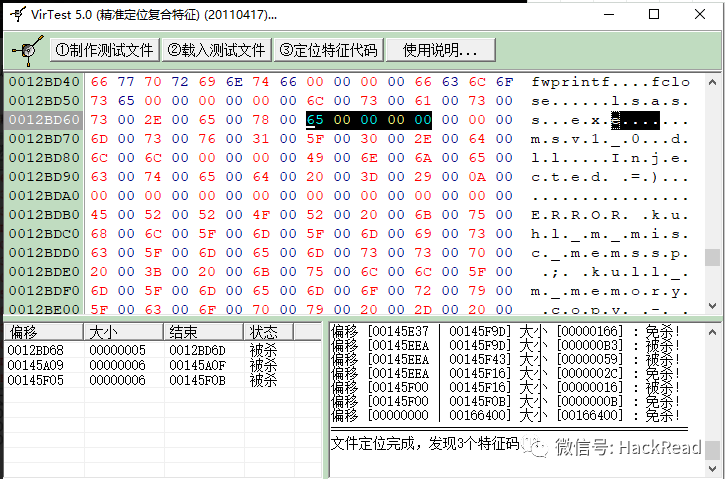The width and height of the screenshot is (725, 479).
Task: Click log line with size [00000016]
Action: (x=505, y=387)
